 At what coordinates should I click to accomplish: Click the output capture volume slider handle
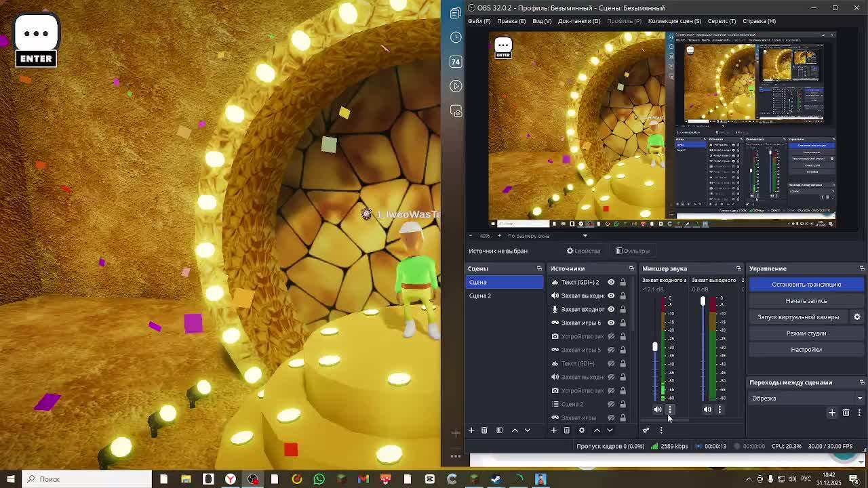pos(703,301)
